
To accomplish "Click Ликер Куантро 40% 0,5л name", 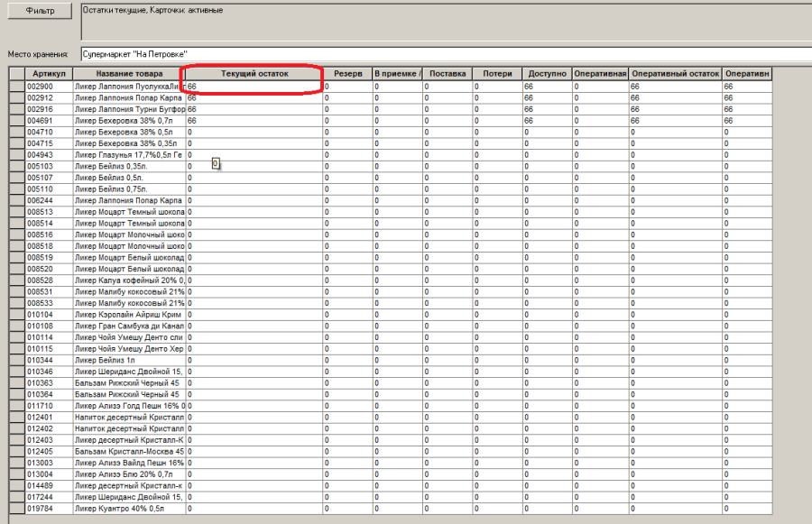I will point(129,509).
